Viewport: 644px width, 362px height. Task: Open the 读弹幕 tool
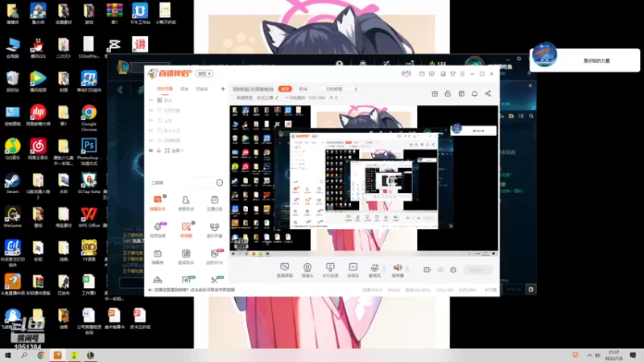pyautogui.click(x=186, y=229)
